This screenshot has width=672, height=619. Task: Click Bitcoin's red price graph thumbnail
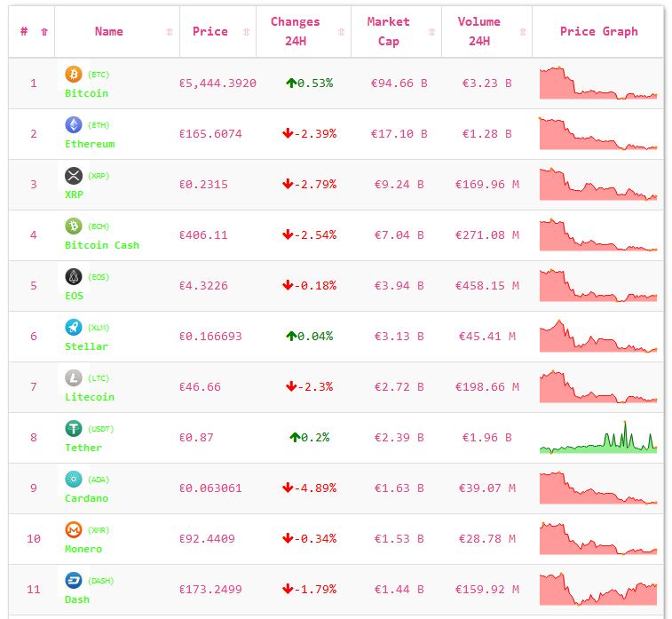tap(598, 83)
